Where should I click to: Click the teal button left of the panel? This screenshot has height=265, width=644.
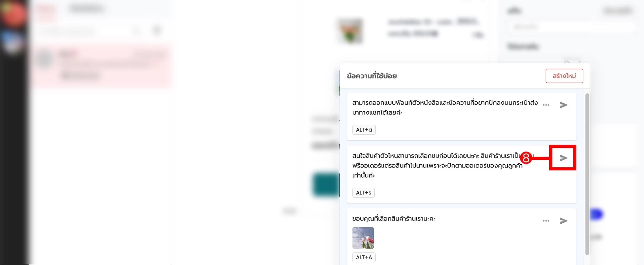click(x=326, y=185)
